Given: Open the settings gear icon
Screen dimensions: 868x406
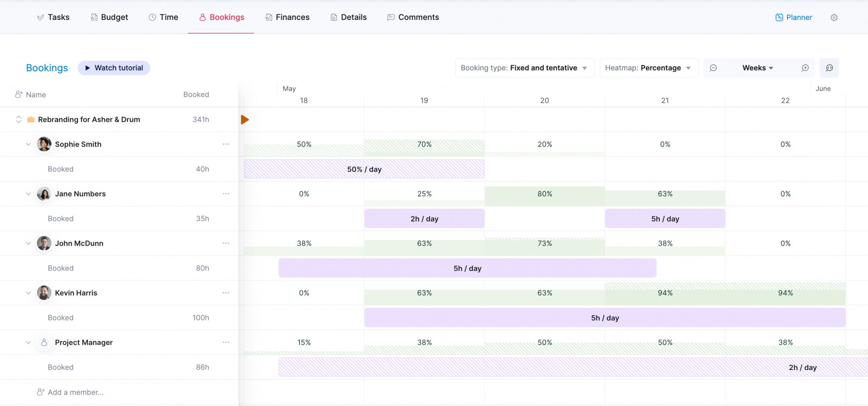Looking at the screenshot, I should (834, 17).
